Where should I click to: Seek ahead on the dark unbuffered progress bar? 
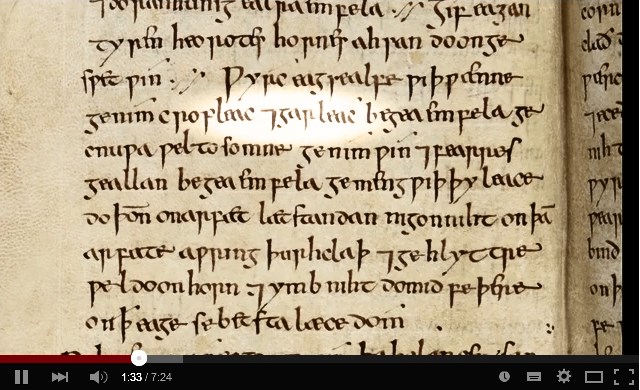pyautogui.click(x=408, y=359)
